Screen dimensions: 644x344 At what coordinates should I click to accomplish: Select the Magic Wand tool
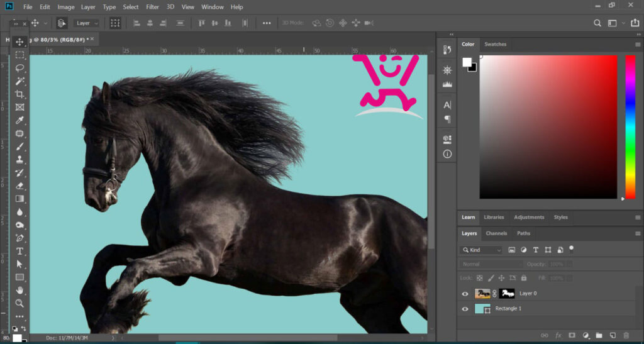19,81
